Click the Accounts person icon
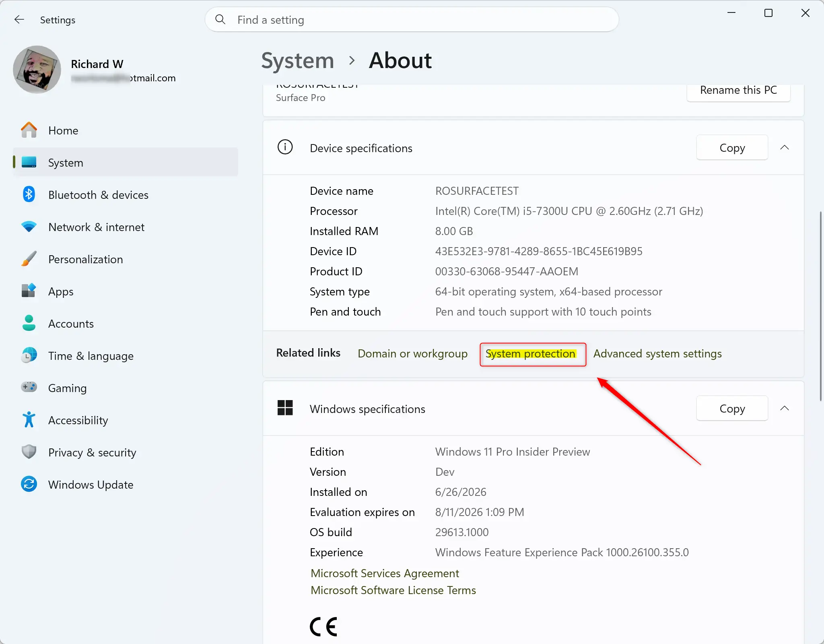 pyautogui.click(x=29, y=323)
